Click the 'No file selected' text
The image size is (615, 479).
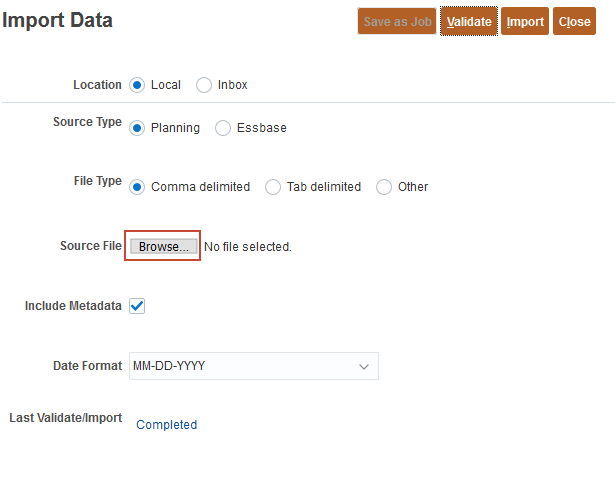[248, 246]
